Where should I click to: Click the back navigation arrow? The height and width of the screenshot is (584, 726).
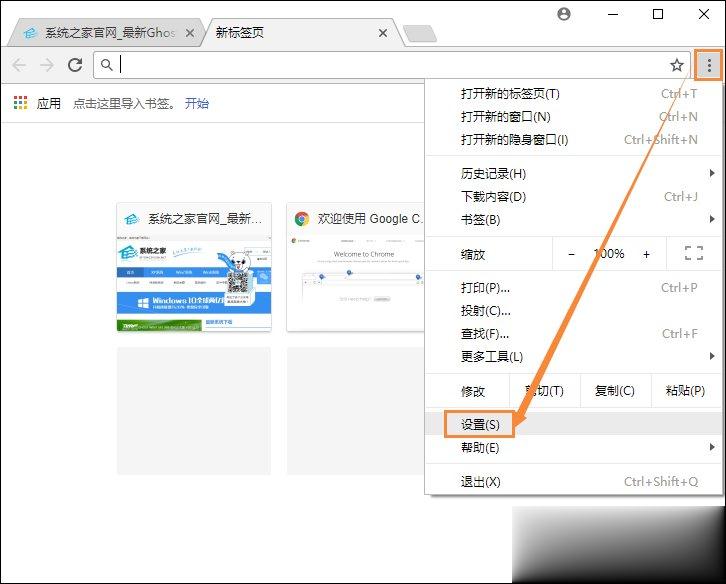(19, 65)
